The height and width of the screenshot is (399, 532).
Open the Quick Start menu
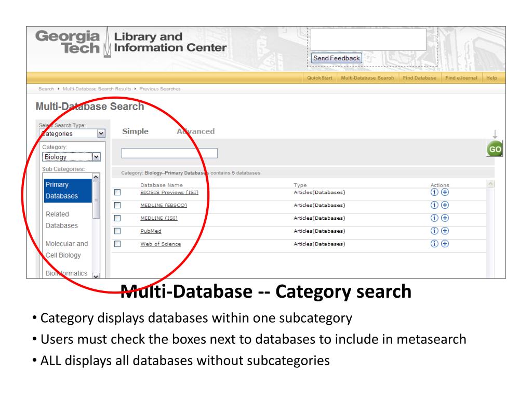(320, 78)
